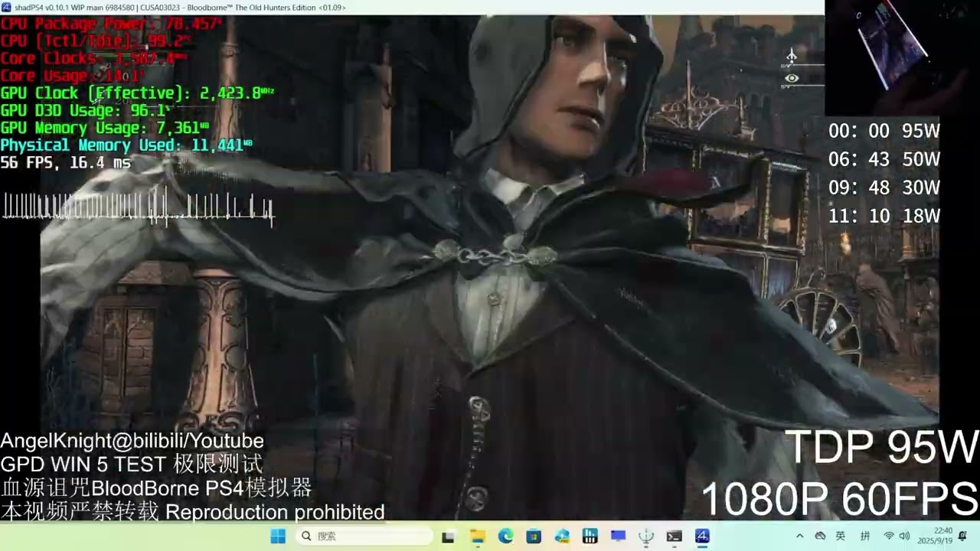980x551 pixels.
Task: Click the '1080P 60FPS' caption
Action: (839, 499)
